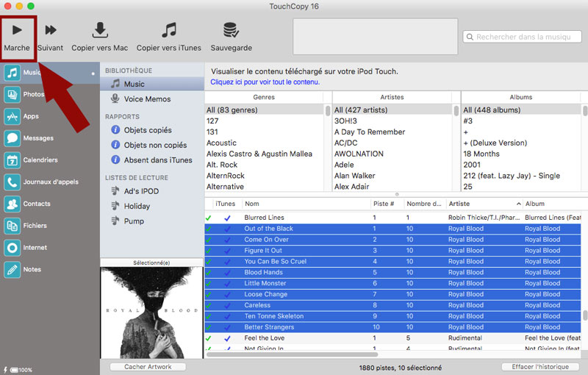Open Calendriers section in sidebar
Screen dimensions: 588x375
pyautogui.click(x=49, y=160)
